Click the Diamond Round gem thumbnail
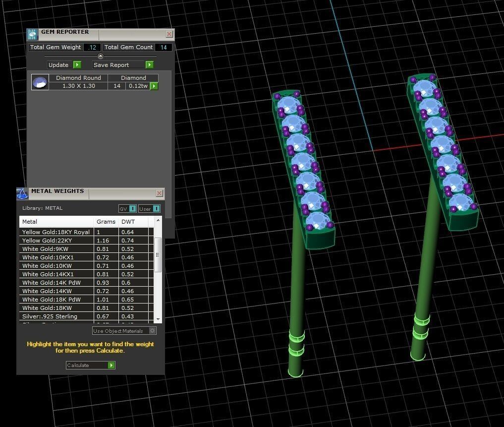 point(40,82)
